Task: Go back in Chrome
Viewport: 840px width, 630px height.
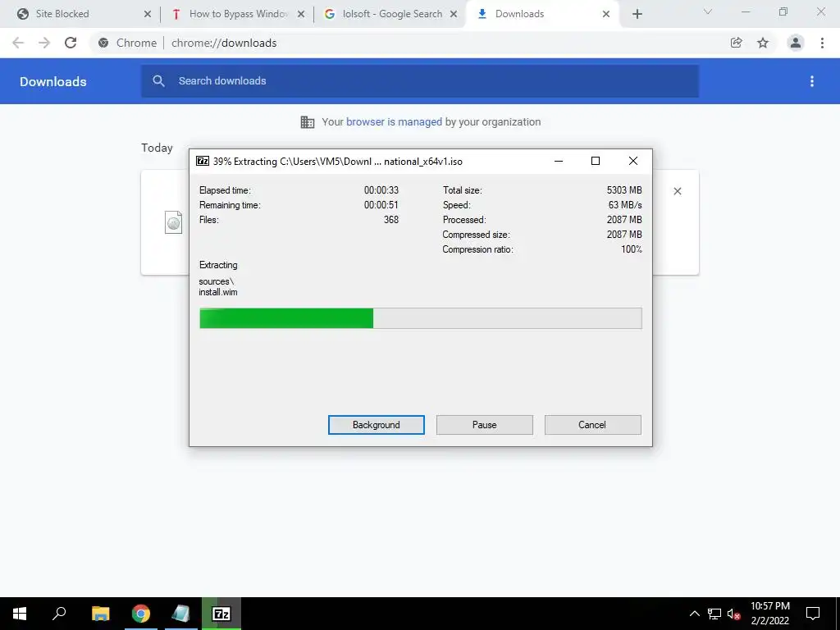Action: 18,43
